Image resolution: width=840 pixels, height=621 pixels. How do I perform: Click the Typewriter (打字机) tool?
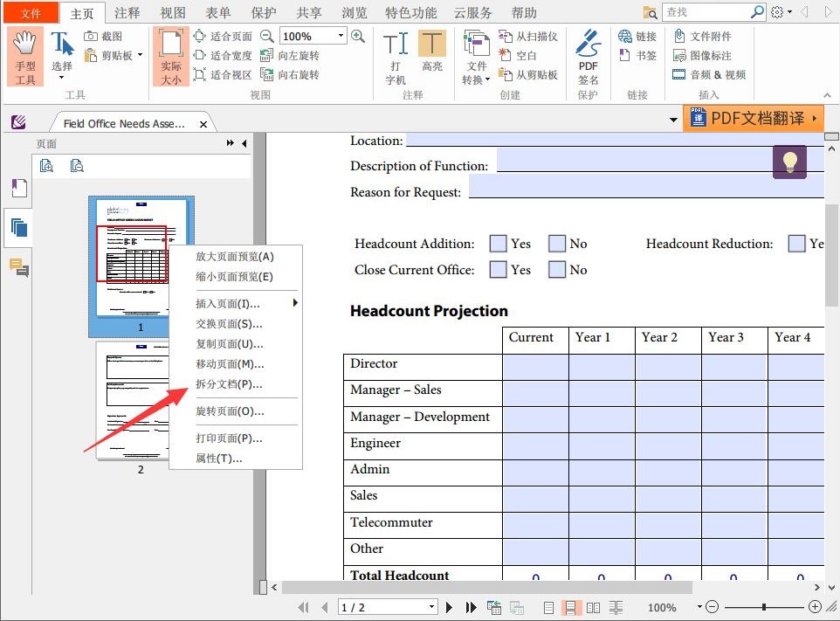tap(396, 56)
